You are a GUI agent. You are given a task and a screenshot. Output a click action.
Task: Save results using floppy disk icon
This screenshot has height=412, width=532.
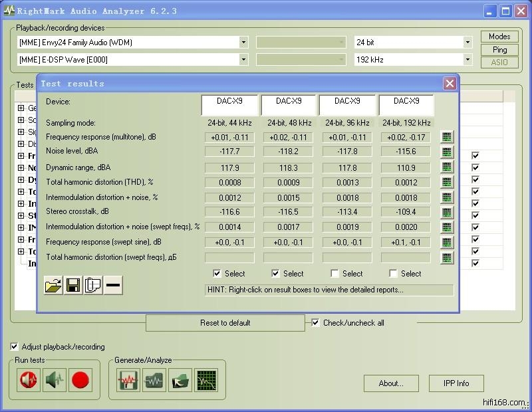pyautogui.click(x=73, y=286)
